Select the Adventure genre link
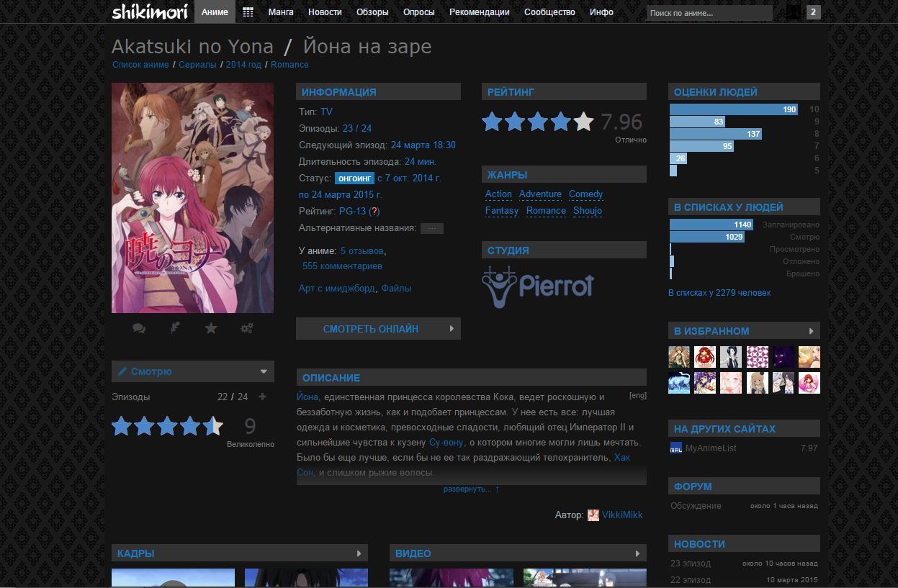The height and width of the screenshot is (588, 898). point(540,194)
